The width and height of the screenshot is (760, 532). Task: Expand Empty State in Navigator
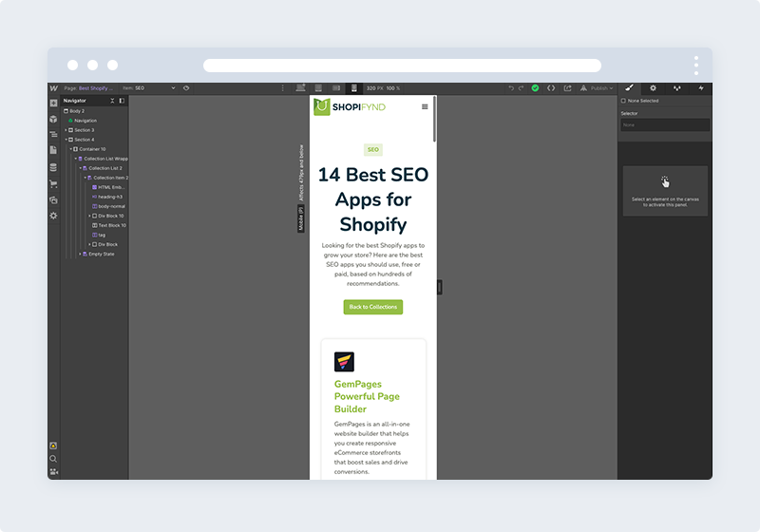[81, 254]
